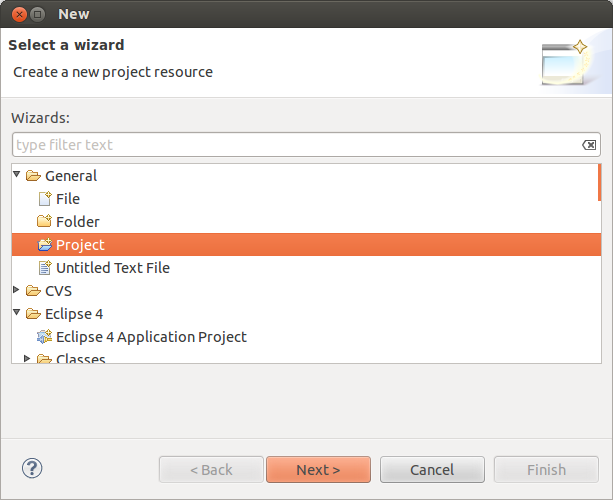The image size is (613, 500).
Task: Expand the Classes subcategory
Action: pyautogui.click(x=28, y=359)
